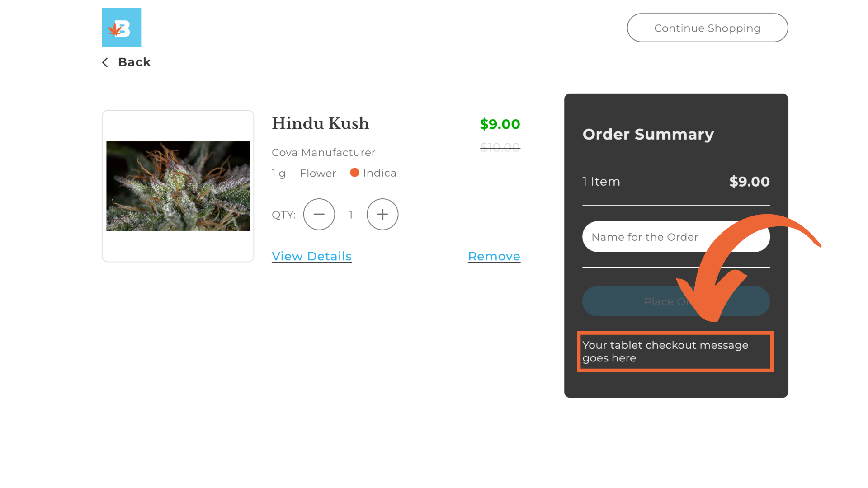
Task: Decrease quantity with the minus button
Action: point(319,214)
